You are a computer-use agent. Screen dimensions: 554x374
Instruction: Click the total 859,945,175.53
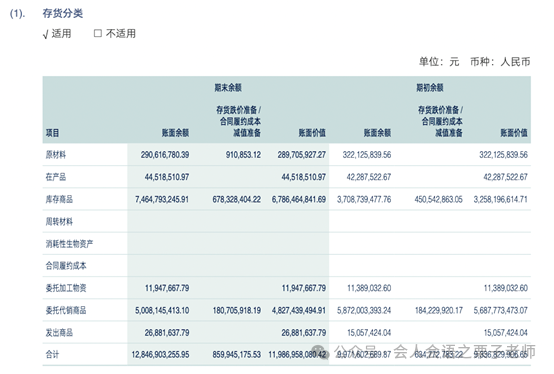237,354
